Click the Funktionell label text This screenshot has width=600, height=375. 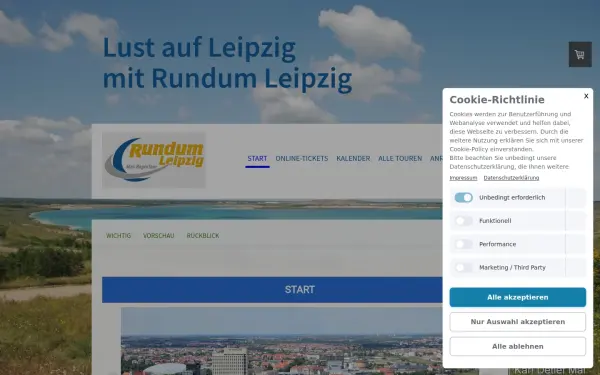point(495,221)
